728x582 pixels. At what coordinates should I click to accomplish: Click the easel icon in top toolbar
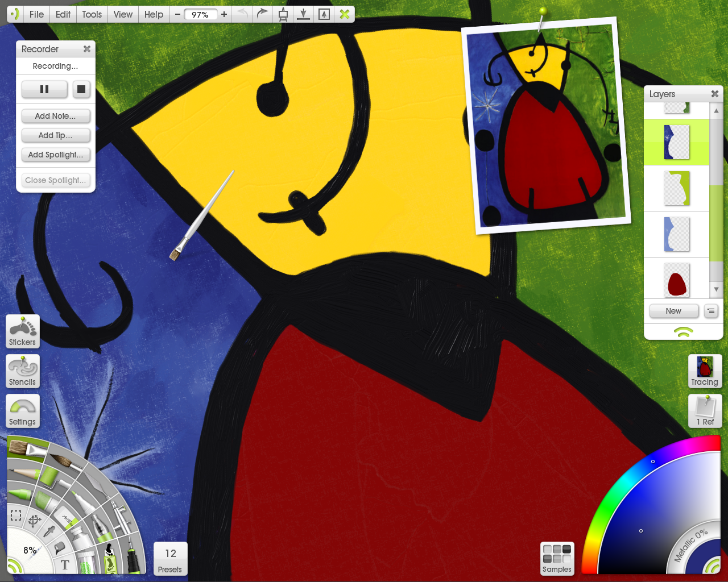[283, 14]
